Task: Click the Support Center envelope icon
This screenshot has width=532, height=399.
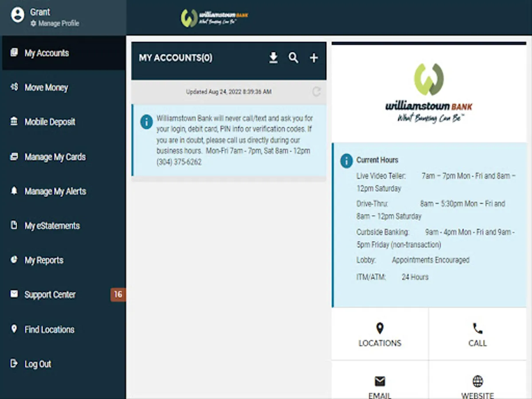Action: point(14,294)
